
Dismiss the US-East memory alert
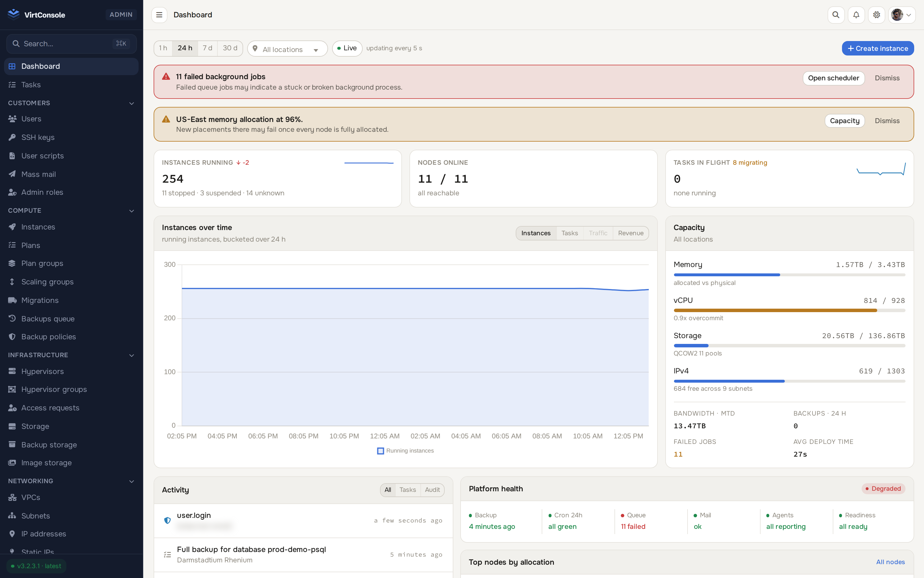(887, 121)
